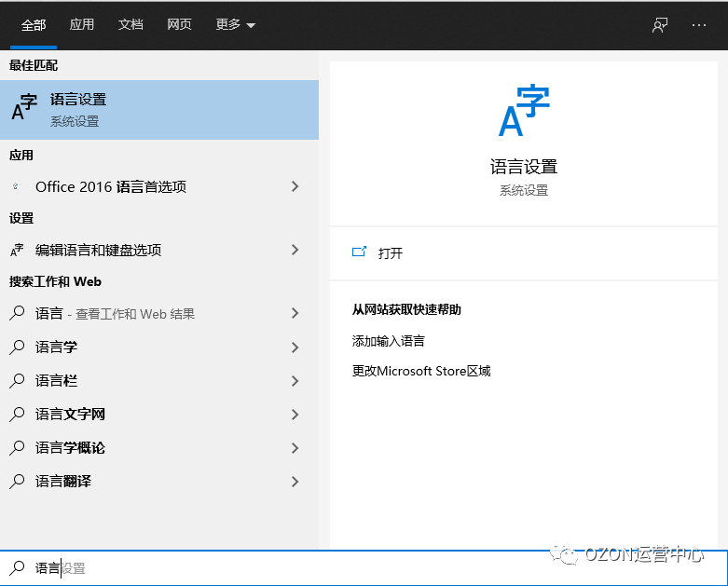Select the 语言翻译 search suggestion
The image size is (728, 586).
(x=159, y=481)
